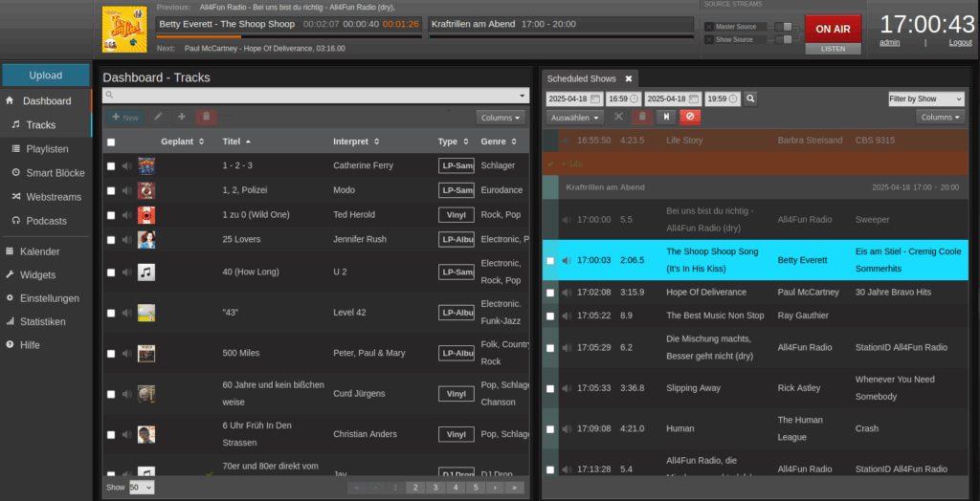This screenshot has width=980, height=501.
Task: Open Webstreams in sidebar
Action: pos(48,197)
